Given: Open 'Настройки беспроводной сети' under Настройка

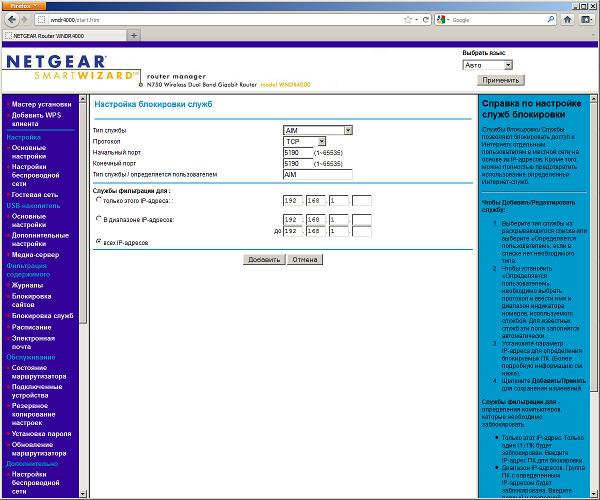Looking at the screenshot, I should [x=36, y=175].
